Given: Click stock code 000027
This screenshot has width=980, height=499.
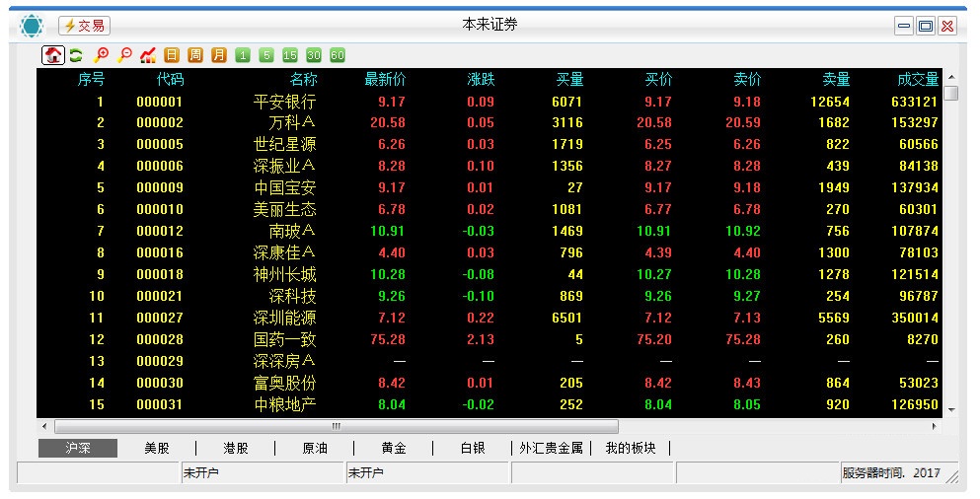Looking at the screenshot, I should pyautogui.click(x=160, y=318).
